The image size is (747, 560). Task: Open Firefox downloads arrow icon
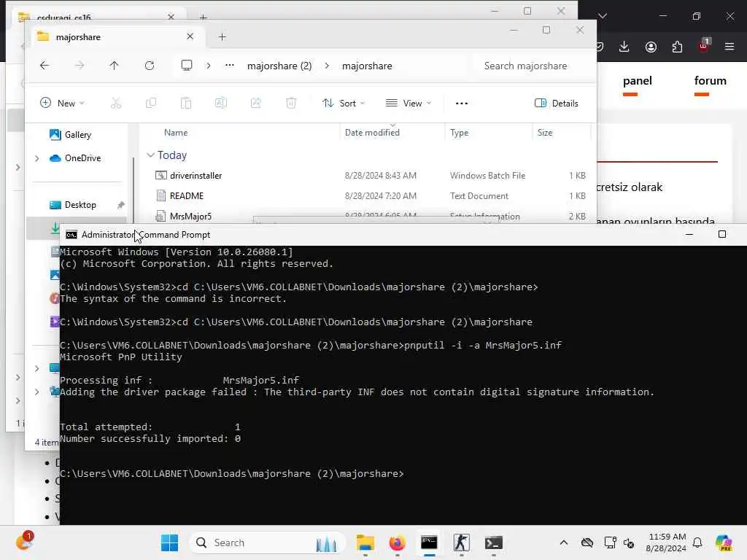click(x=624, y=47)
